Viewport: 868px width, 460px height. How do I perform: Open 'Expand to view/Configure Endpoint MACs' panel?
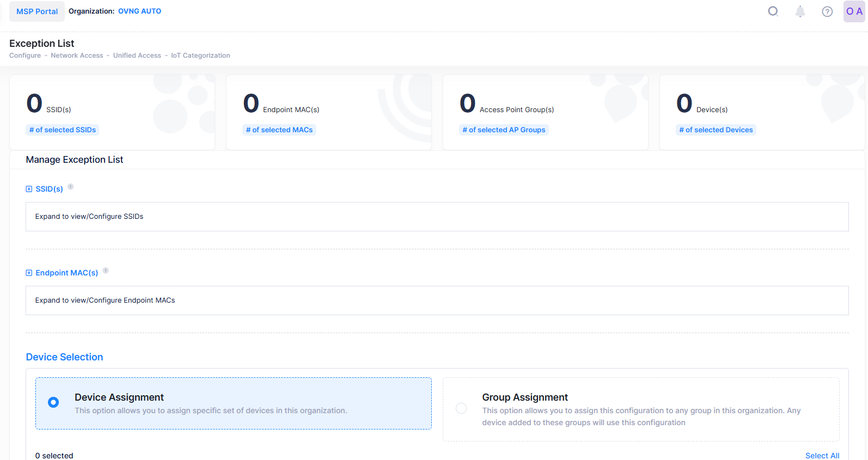coord(437,300)
